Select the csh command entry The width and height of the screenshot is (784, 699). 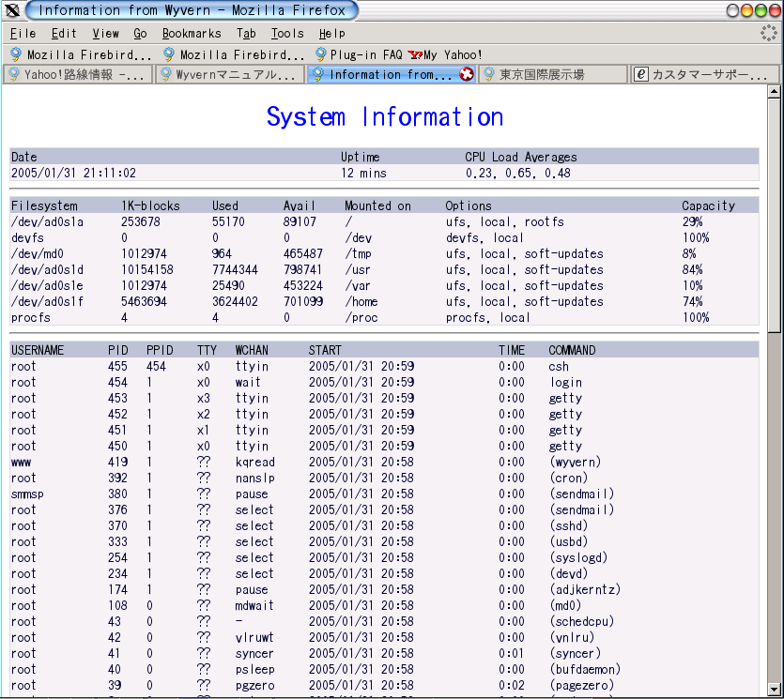coord(559,366)
